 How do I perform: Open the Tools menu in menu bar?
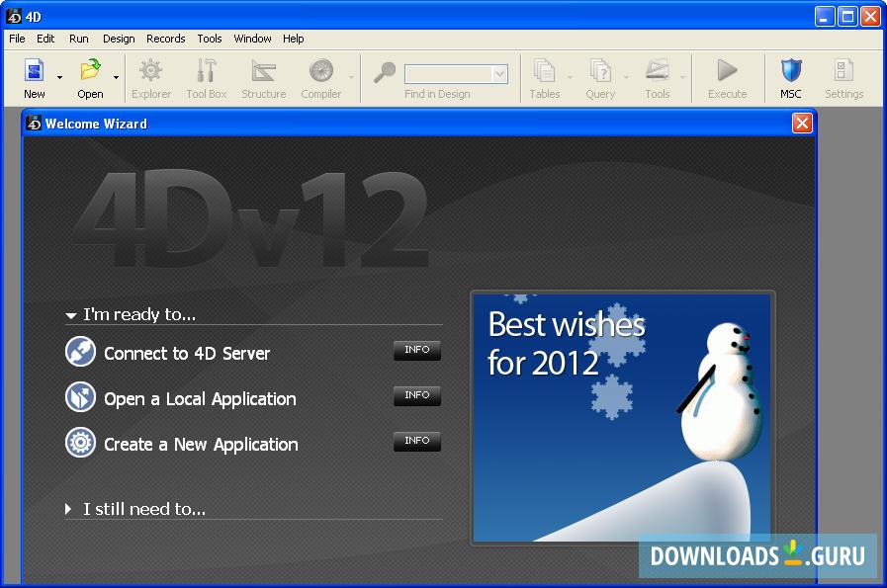click(x=210, y=39)
